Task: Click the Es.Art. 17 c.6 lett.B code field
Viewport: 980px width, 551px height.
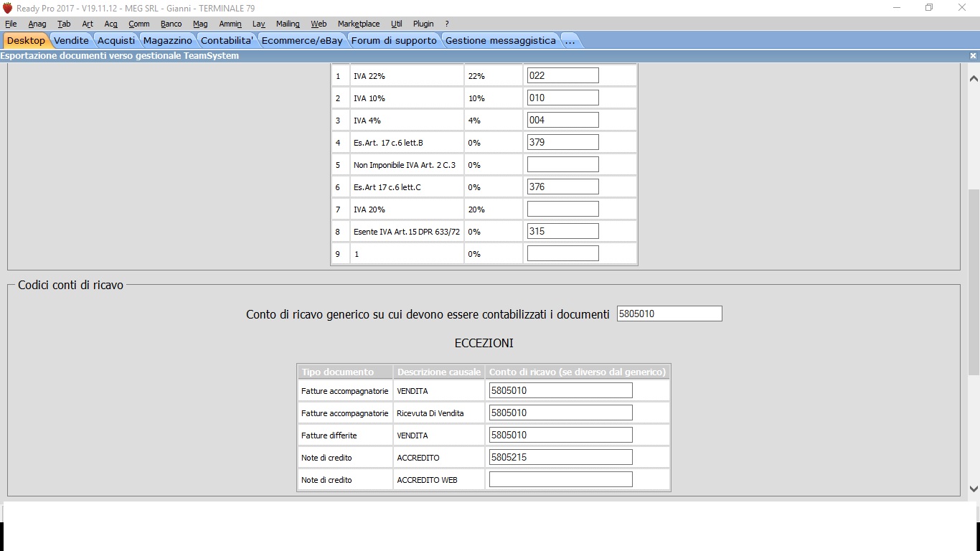Action: click(x=562, y=142)
